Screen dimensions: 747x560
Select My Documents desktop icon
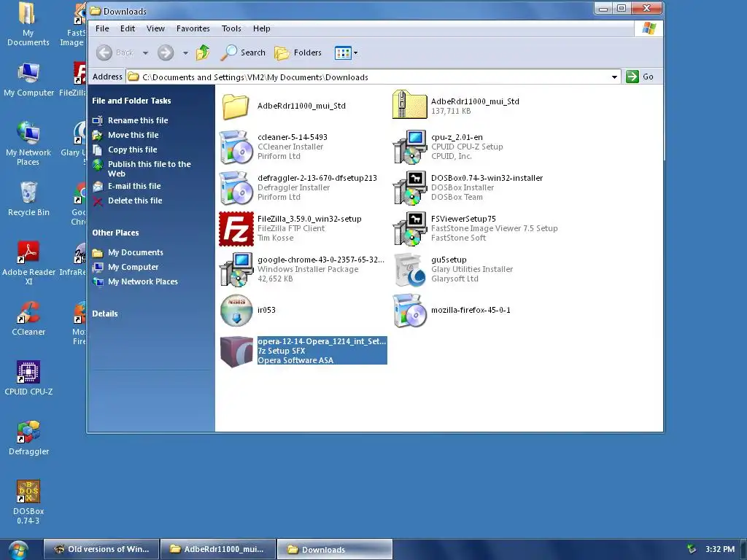pyautogui.click(x=28, y=24)
